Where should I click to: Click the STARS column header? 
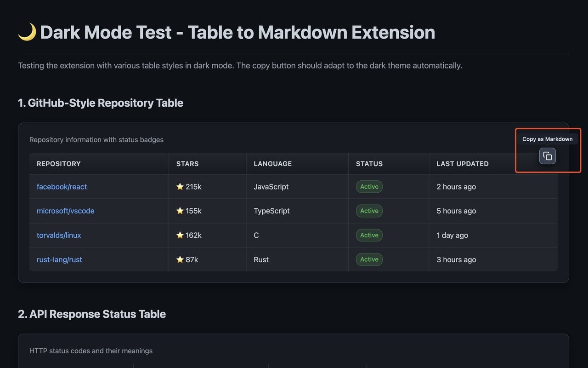208,164
